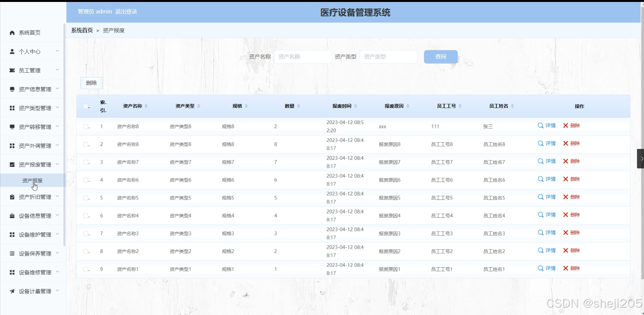Click the red X delete icon for 资产名称4
The image size is (644, 315).
click(x=566, y=215)
